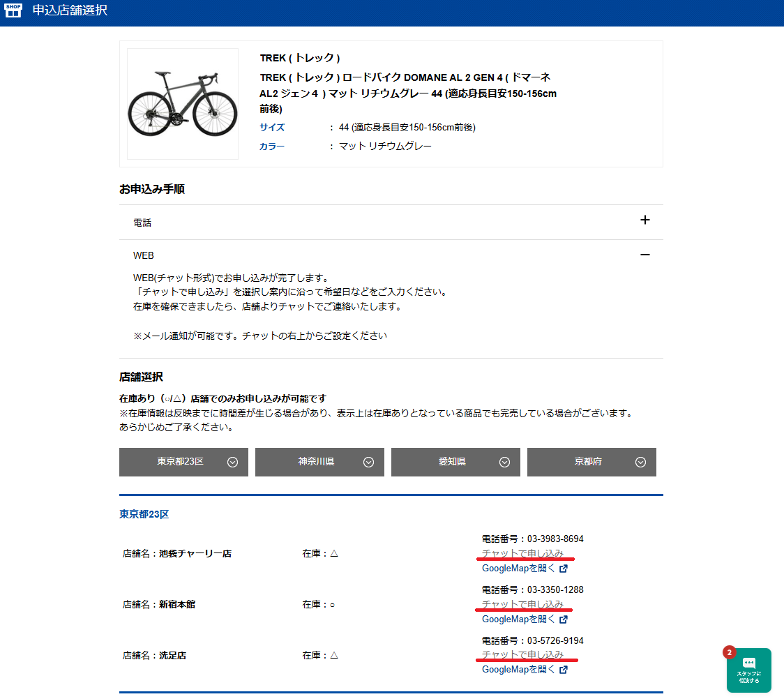Collapse the WEB application steps section
784x699 pixels.
391,255
